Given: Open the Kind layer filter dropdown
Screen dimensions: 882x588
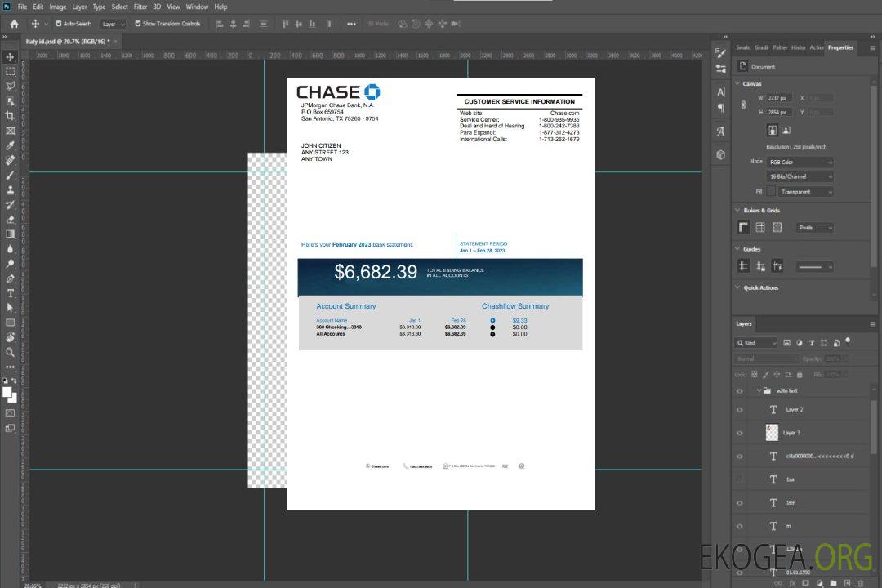Looking at the screenshot, I should 756,343.
